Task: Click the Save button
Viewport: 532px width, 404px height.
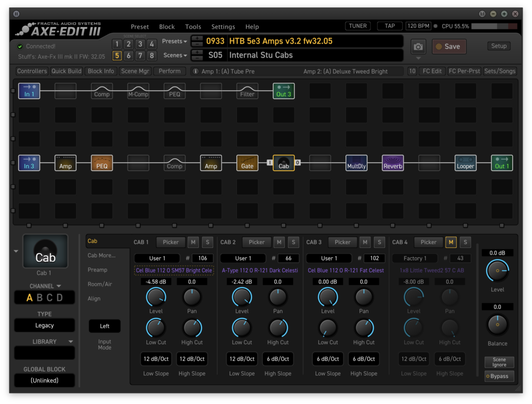Action: 449,46
